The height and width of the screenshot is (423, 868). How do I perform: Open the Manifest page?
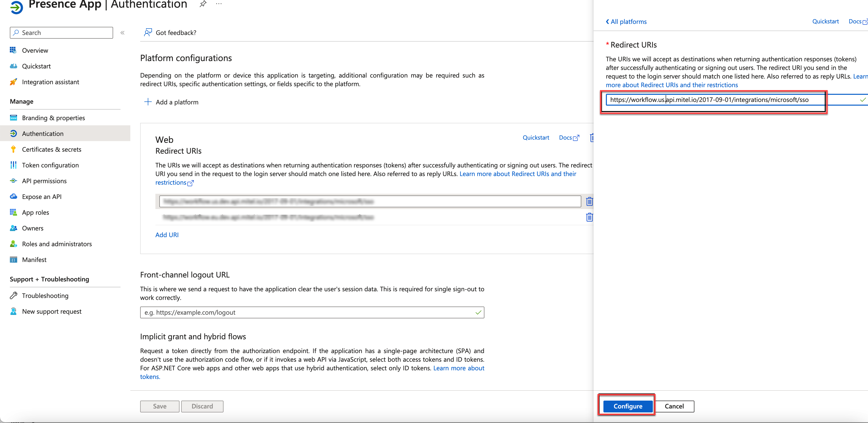[x=34, y=260]
